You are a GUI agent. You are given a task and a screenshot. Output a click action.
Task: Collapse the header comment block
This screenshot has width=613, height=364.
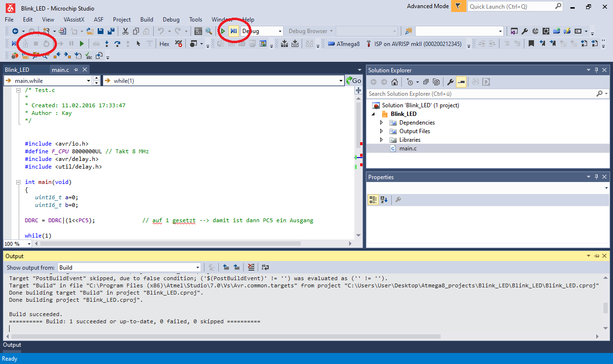pyautogui.click(x=18, y=90)
